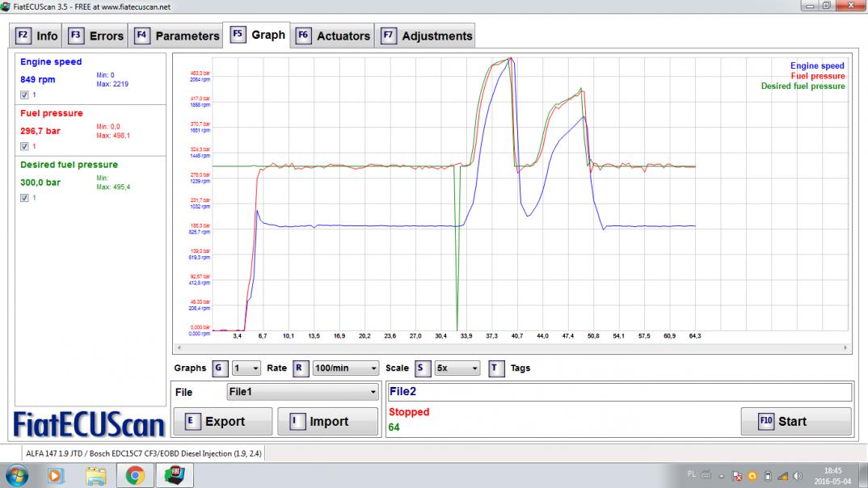Click the S shortcut icon for Scale
The width and height of the screenshot is (868, 488).
[423, 368]
